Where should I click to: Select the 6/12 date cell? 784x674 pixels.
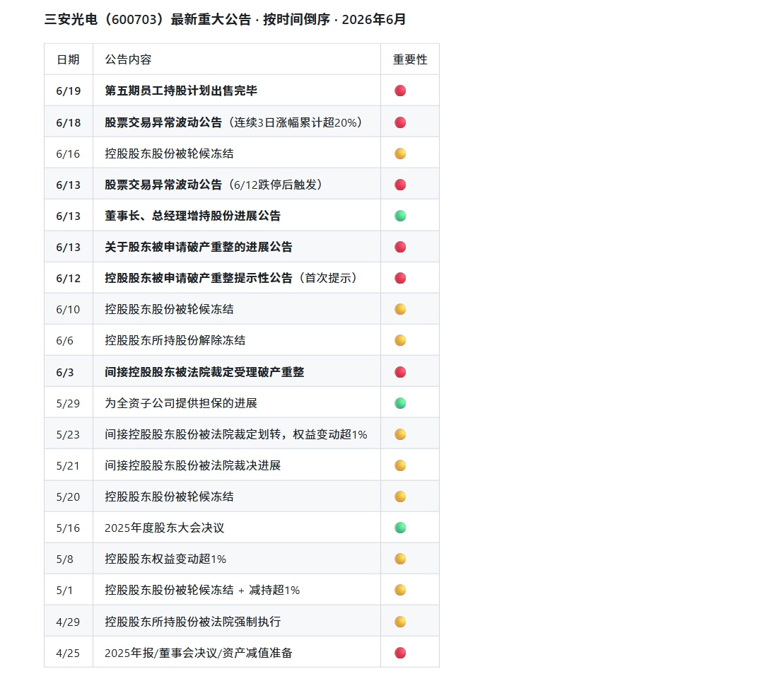click(69, 278)
